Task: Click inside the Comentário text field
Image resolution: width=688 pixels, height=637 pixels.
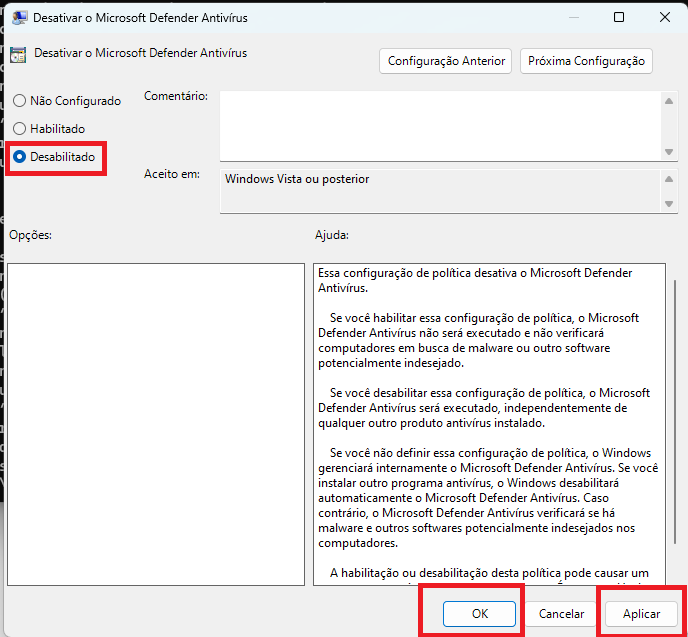Action: pos(440,125)
